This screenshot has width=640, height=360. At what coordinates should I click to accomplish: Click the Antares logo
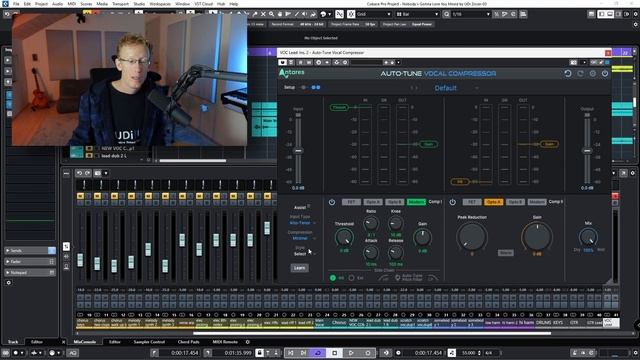click(291, 73)
